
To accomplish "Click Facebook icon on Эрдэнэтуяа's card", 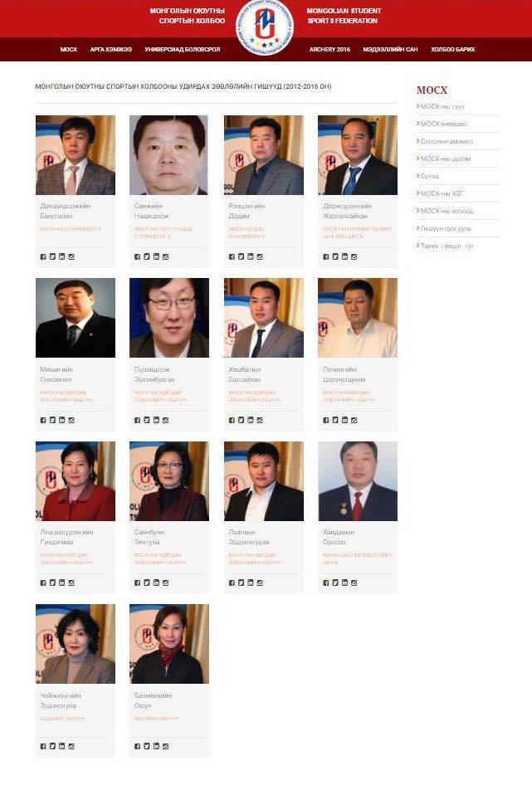I will point(43,746).
